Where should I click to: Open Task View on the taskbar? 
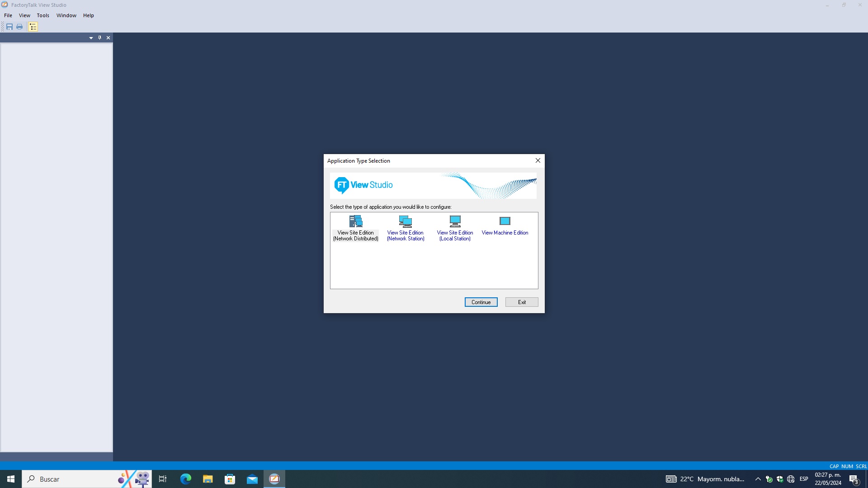point(163,479)
